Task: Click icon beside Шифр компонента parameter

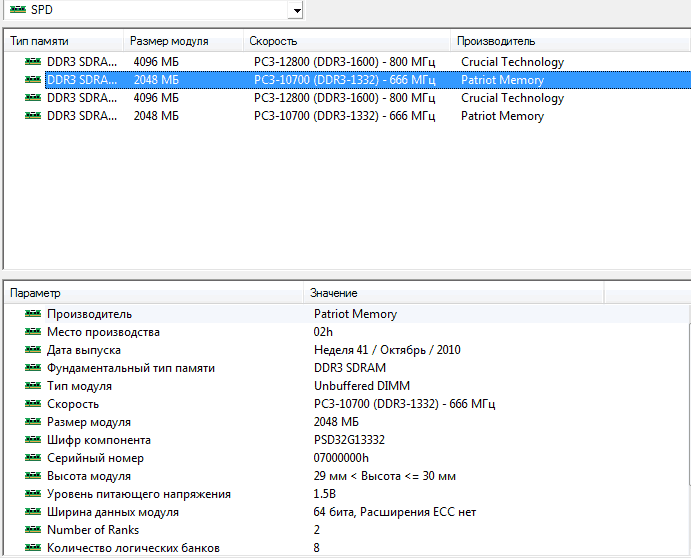Action: point(33,440)
